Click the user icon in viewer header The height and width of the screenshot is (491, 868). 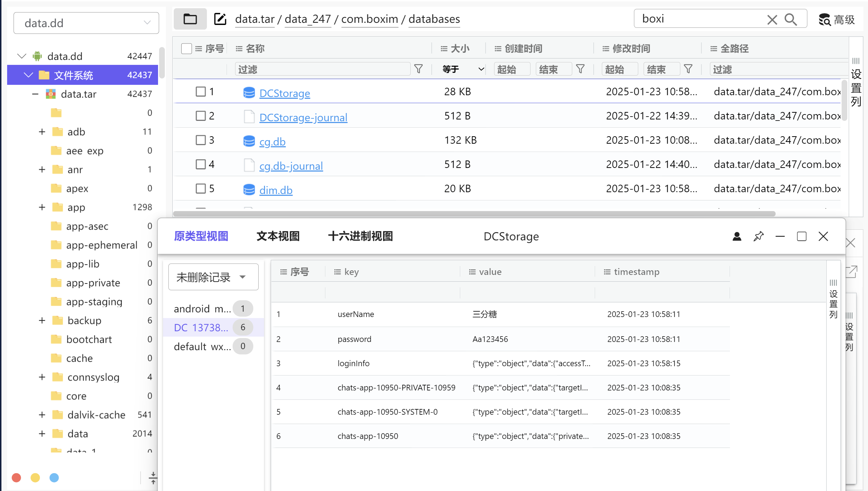pyautogui.click(x=737, y=236)
